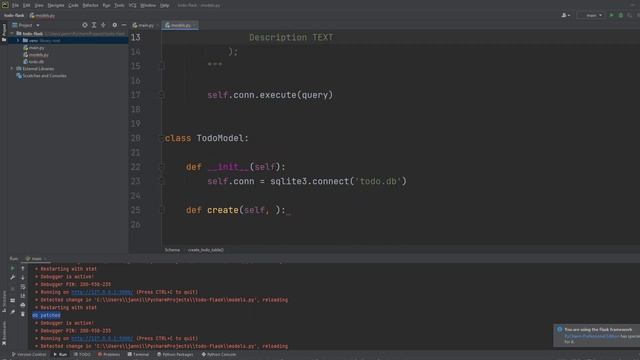Open the run configuration dropdown
The height and width of the screenshot is (360, 640).
coord(591,15)
